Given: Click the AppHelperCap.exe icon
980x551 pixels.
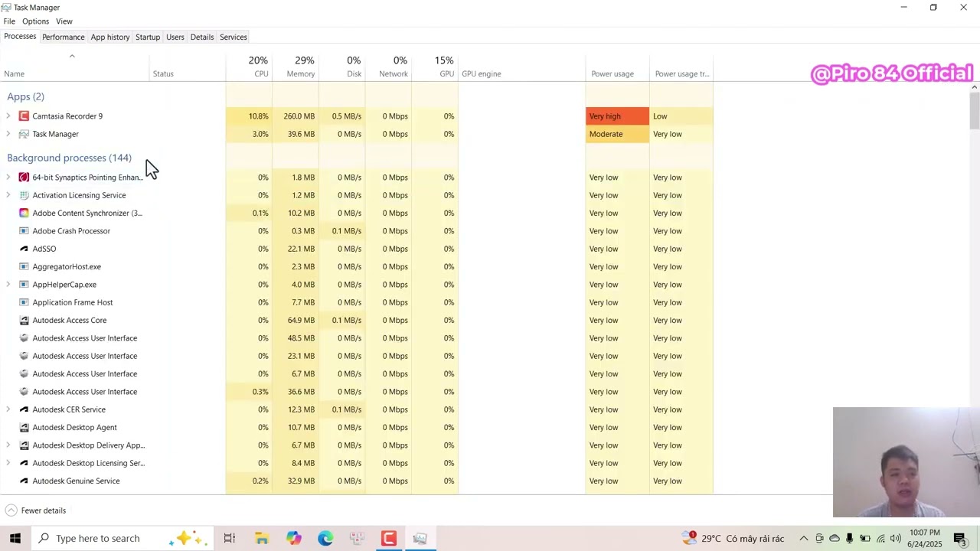Looking at the screenshot, I should point(24,285).
